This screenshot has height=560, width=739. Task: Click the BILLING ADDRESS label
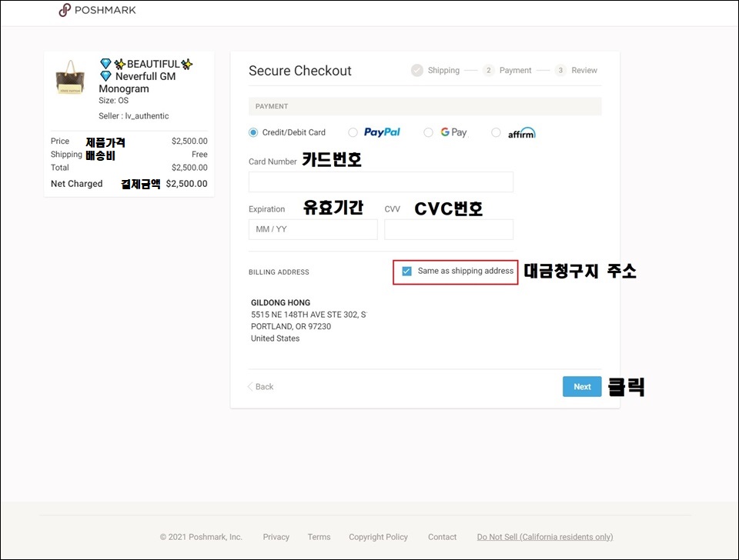click(279, 272)
